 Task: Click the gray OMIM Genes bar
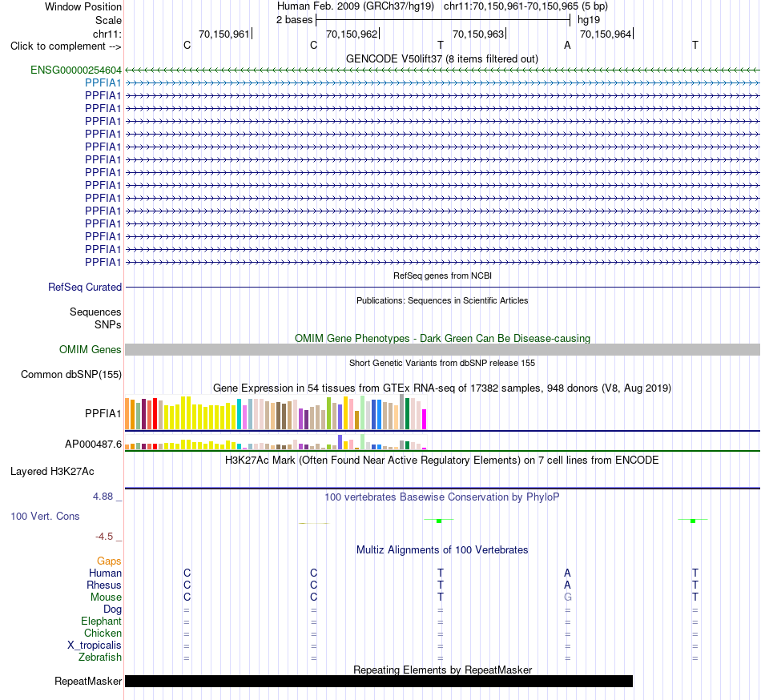click(442, 350)
